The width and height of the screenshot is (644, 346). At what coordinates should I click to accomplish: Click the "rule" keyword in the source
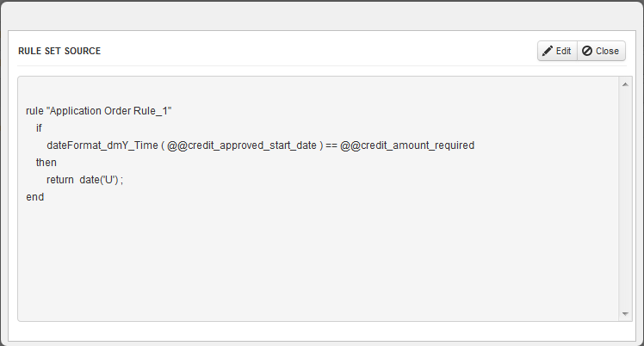[x=34, y=111]
